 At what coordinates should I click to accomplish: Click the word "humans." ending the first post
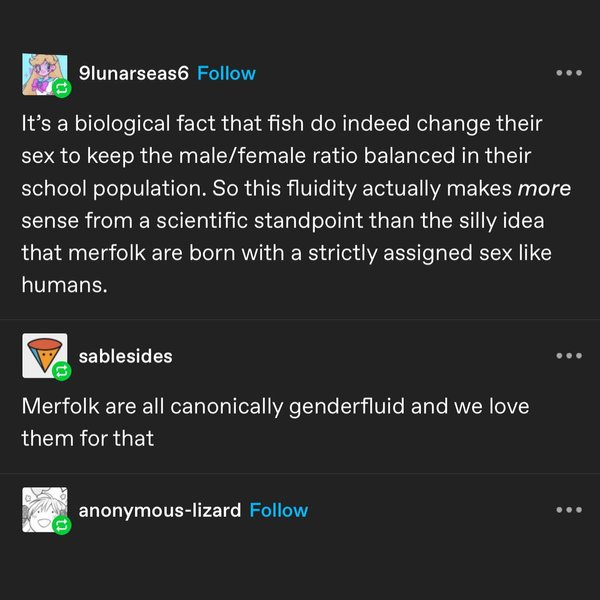coord(62,283)
